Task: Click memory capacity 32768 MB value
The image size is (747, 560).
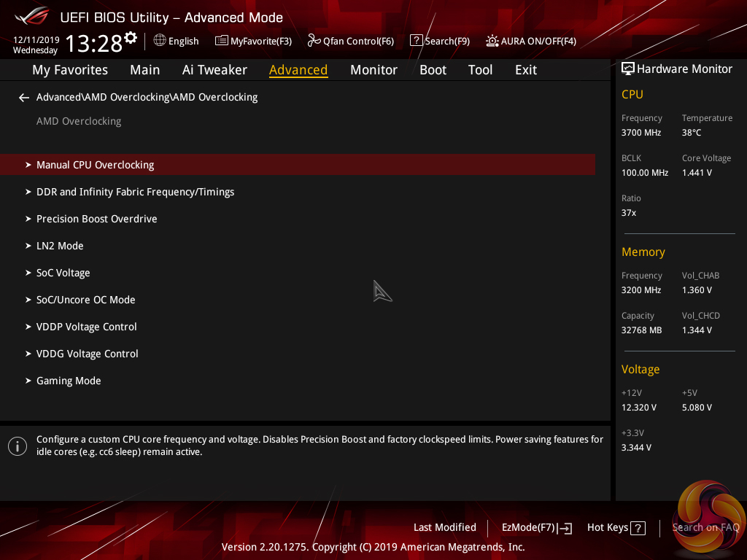Action: pos(641,330)
